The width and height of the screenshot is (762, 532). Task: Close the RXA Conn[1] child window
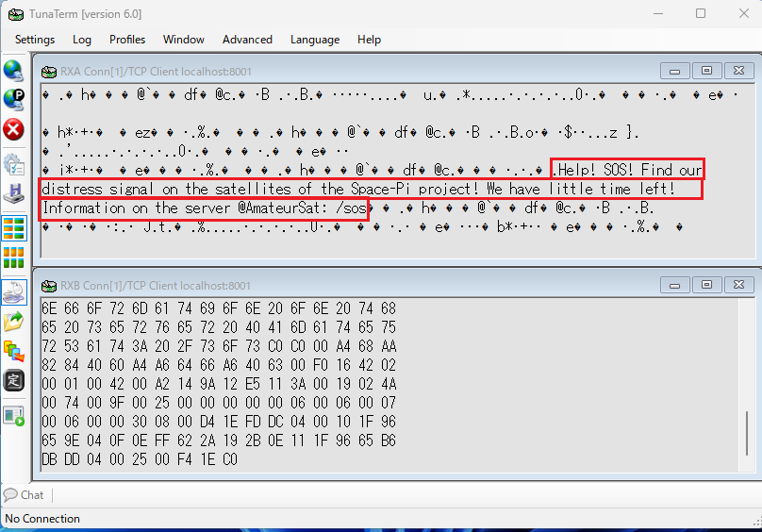[738, 71]
